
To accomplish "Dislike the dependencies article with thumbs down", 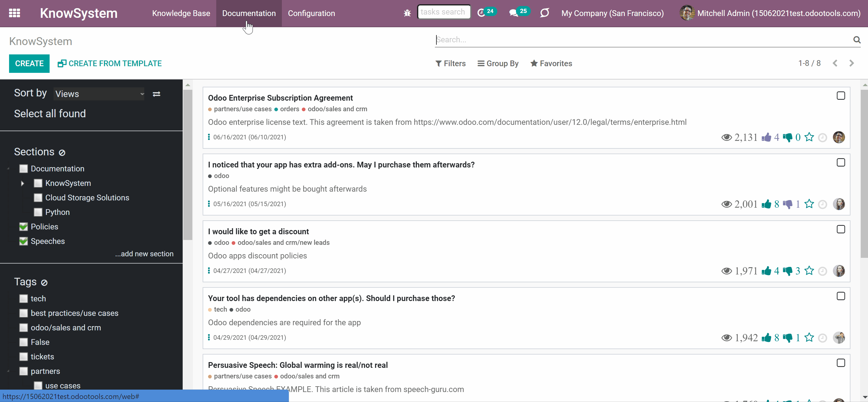I will (788, 337).
